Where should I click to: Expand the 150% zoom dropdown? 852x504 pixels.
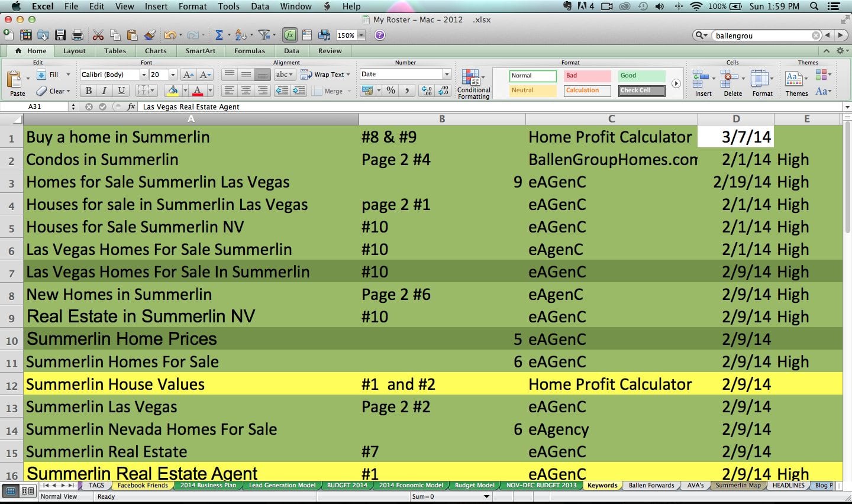click(361, 35)
